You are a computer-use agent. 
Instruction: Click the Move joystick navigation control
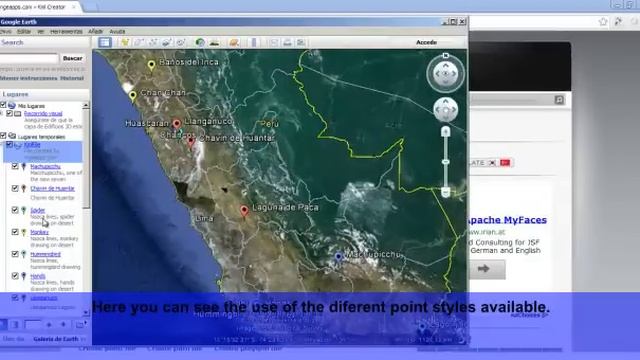pyautogui.click(x=445, y=109)
